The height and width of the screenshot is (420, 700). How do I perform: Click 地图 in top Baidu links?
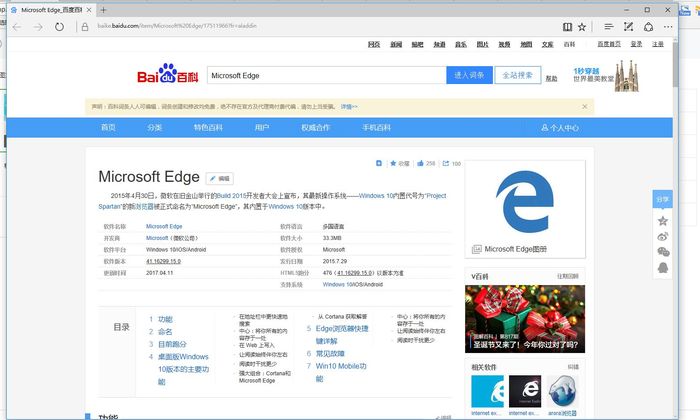point(526,44)
